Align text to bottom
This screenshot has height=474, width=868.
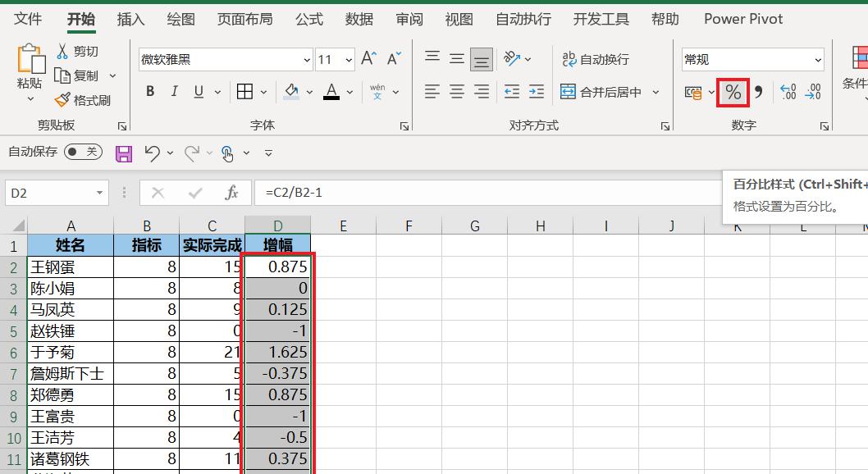point(482,59)
